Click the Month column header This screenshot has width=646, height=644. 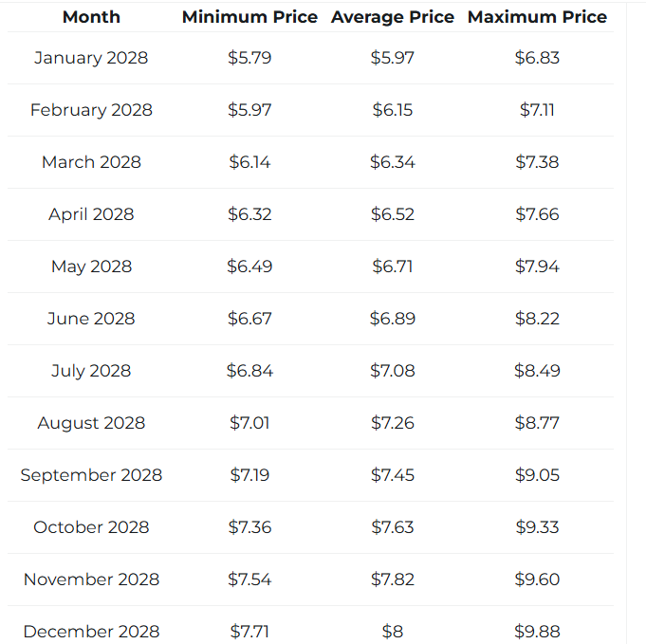[x=91, y=17]
